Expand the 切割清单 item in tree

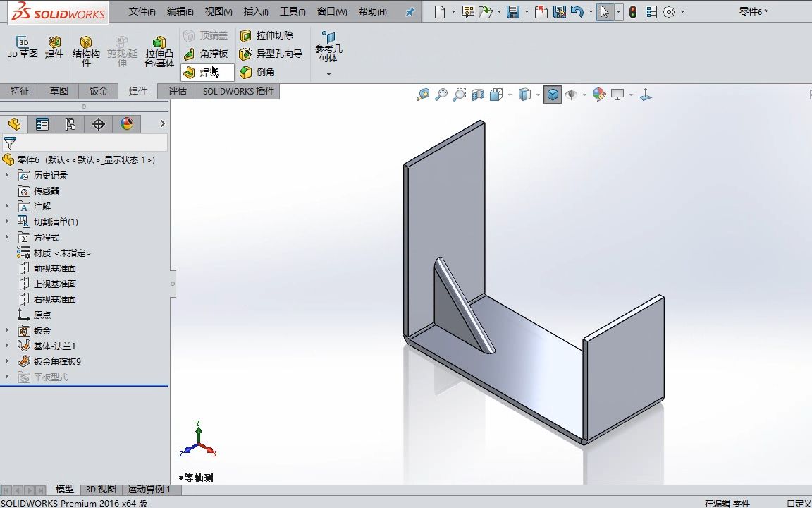click(6, 222)
